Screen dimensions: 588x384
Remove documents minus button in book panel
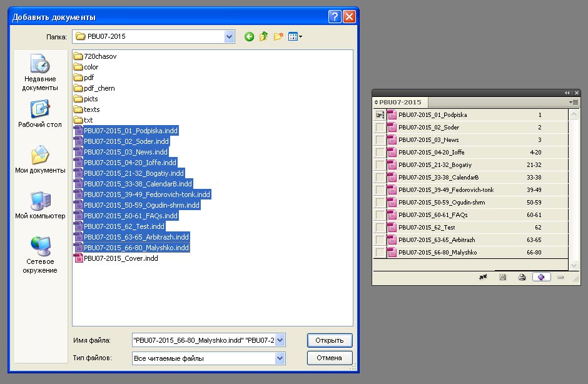point(560,277)
